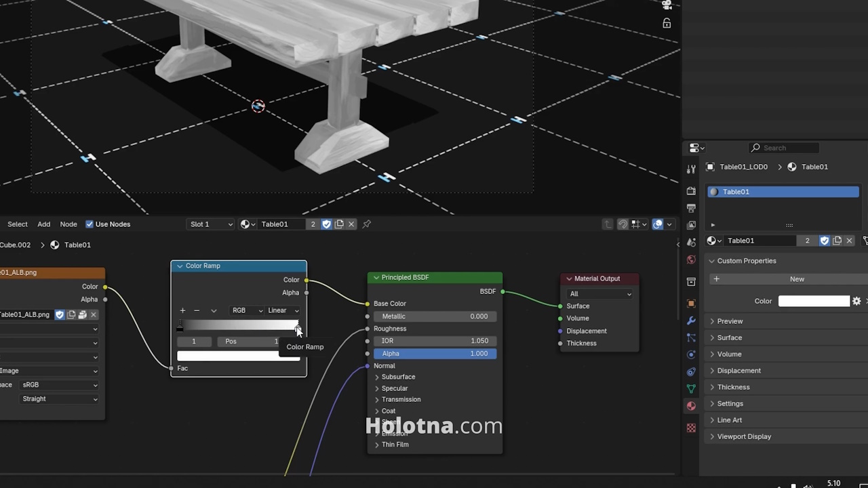Toggle viewport lock icon
This screenshot has width=868, height=488.
pos(667,24)
